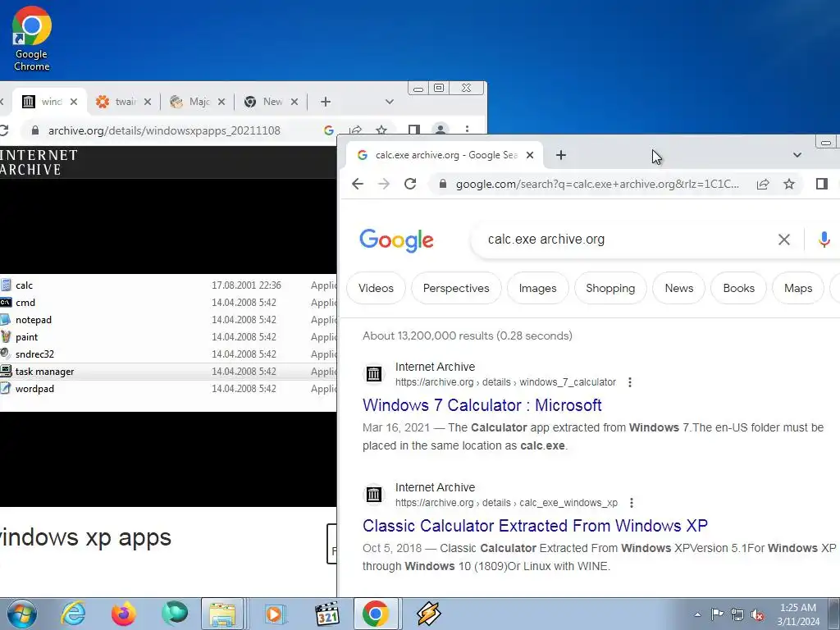Open the Windows 7 Calculator : Microsoft result
Screen dimensions: 840x630
[482, 405]
